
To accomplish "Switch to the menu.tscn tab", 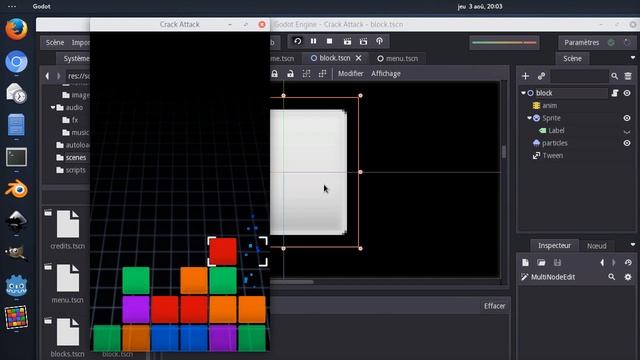I will point(398,58).
